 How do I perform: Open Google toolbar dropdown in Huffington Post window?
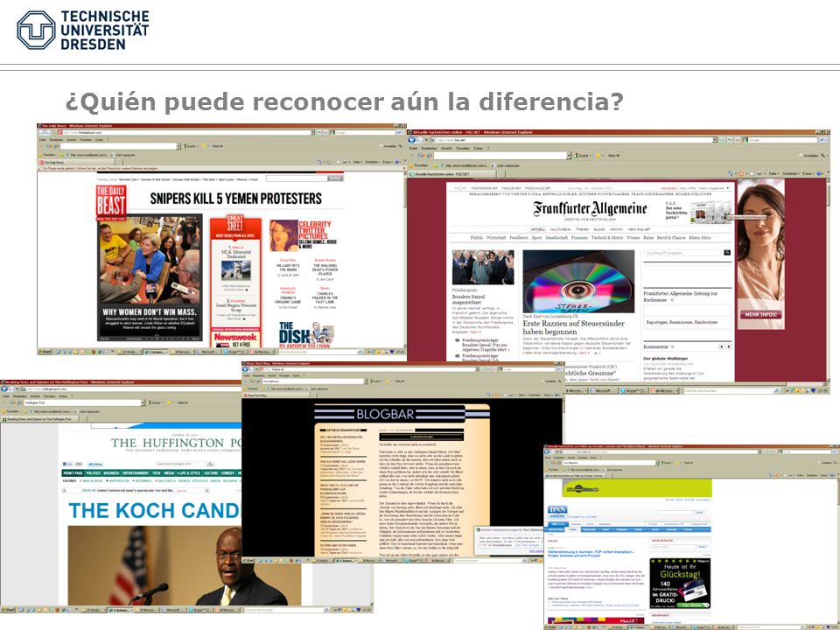(143, 402)
